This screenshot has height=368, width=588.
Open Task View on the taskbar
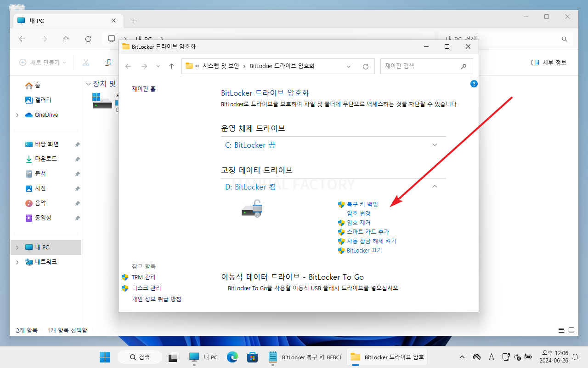174,357
